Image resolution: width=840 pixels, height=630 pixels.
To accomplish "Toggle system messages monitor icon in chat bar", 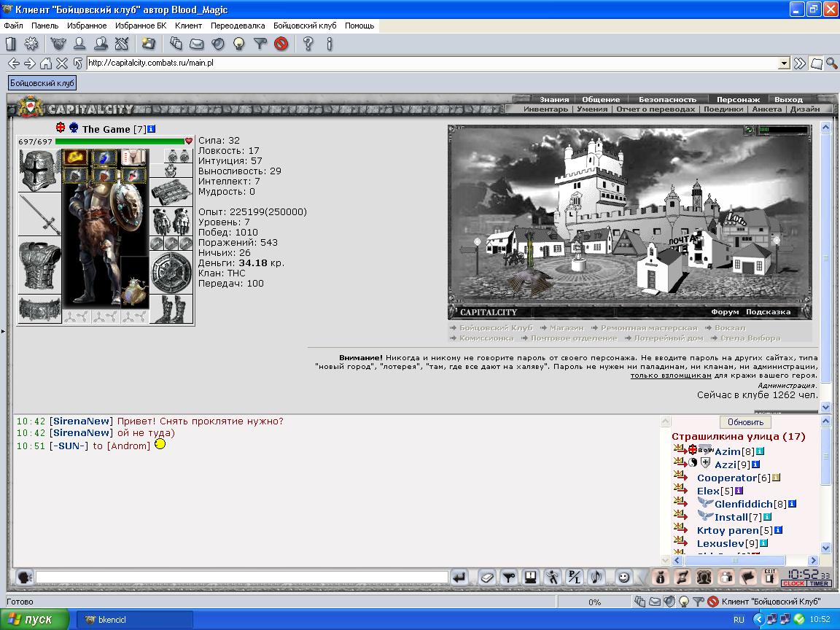I will [530, 577].
